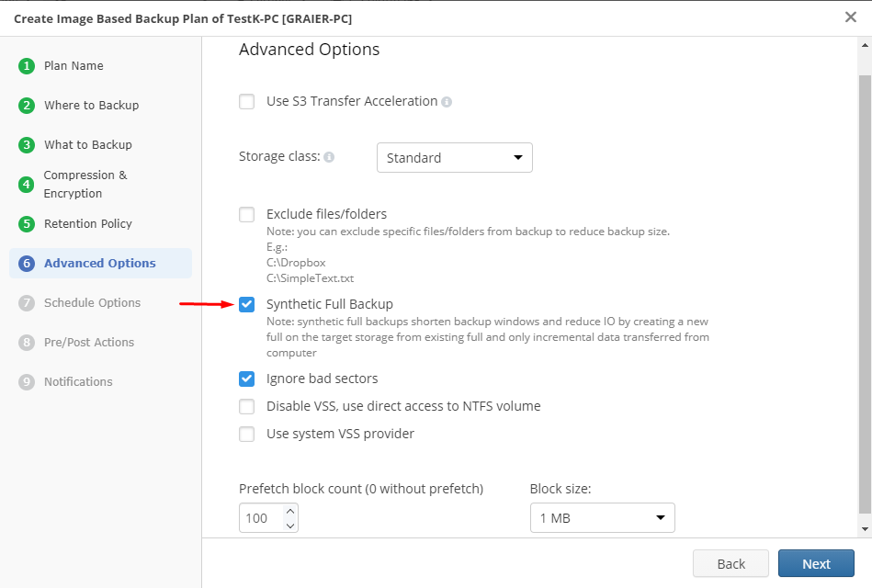Open the Pre/Post Actions step
The width and height of the screenshot is (872, 588).
point(26,342)
